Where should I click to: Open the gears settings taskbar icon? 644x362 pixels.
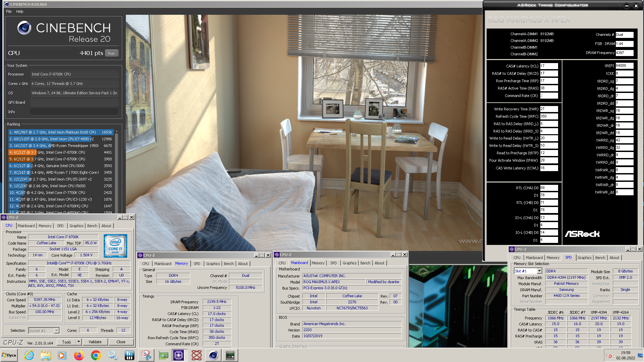point(113,355)
